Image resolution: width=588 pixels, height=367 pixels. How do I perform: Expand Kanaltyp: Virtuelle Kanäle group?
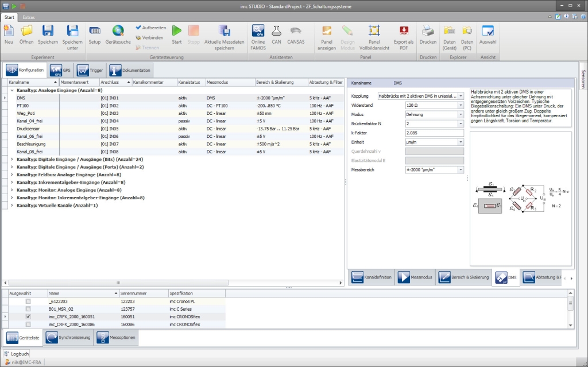(x=12, y=205)
